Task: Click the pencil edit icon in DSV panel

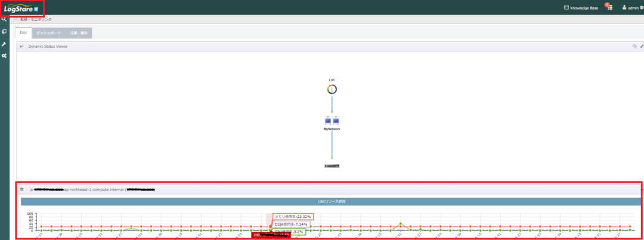Action: pyautogui.click(x=642, y=46)
